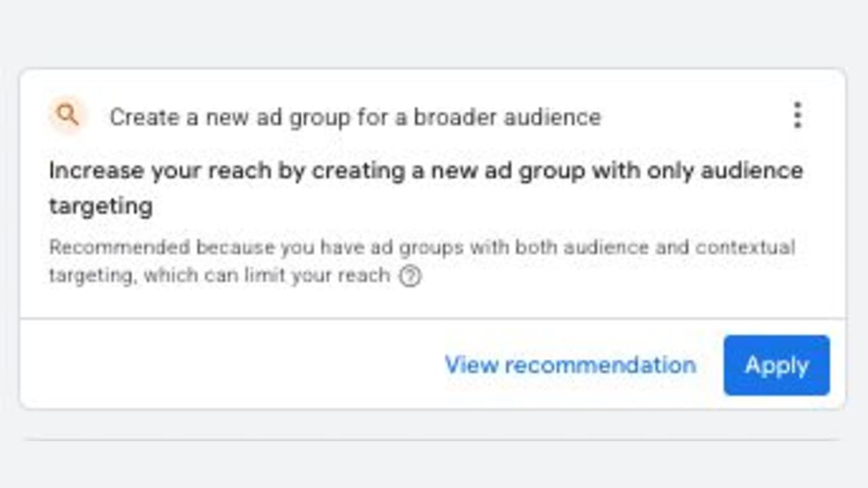Click the question mark help icon
Viewport: 868px width, 488px height.
point(410,276)
